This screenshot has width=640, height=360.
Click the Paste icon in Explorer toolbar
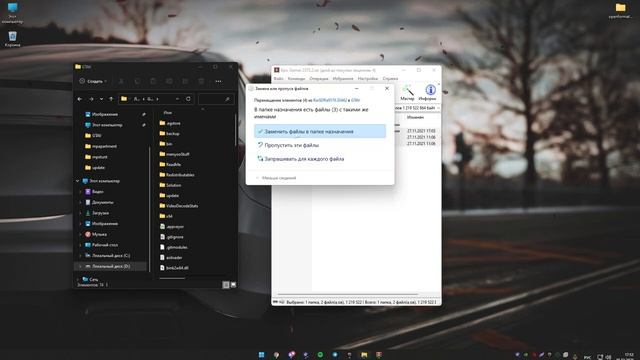pos(153,81)
